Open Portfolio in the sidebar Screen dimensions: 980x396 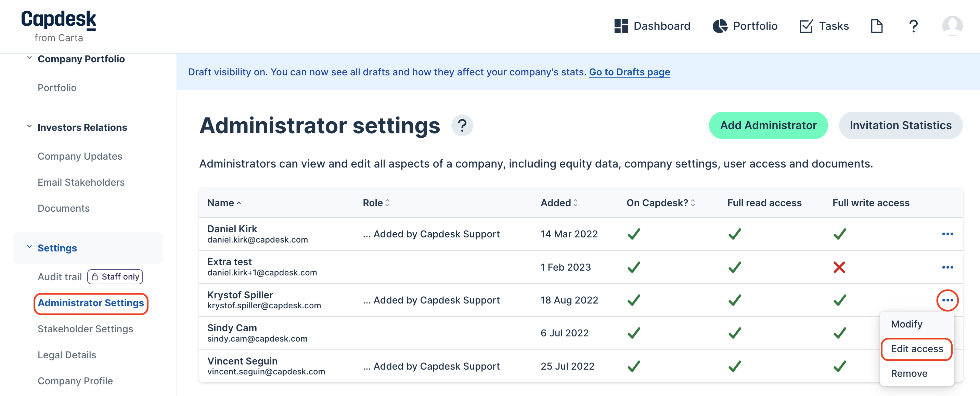pos(57,88)
